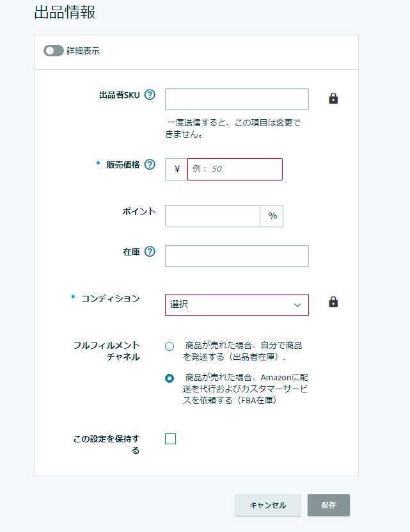Click the 詳細表示 label text
The width and height of the screenshot is (410, 532).
click(x=83, y=51)
